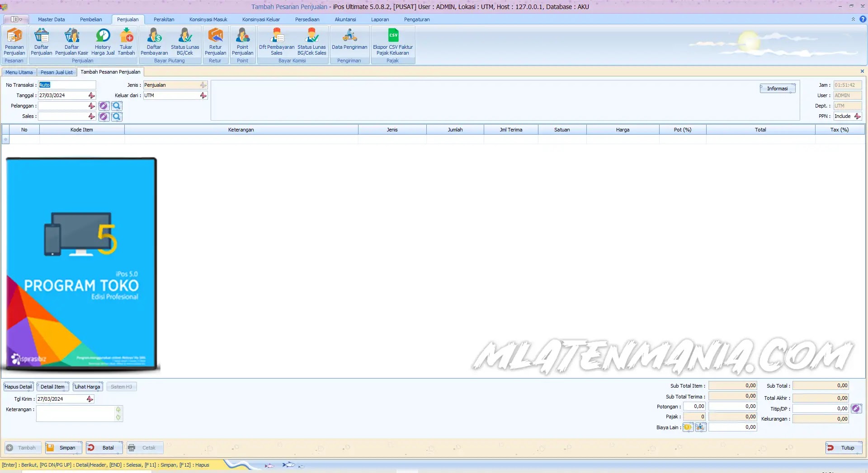
Task: Click the Pajak percent input field
Action: 694,417
